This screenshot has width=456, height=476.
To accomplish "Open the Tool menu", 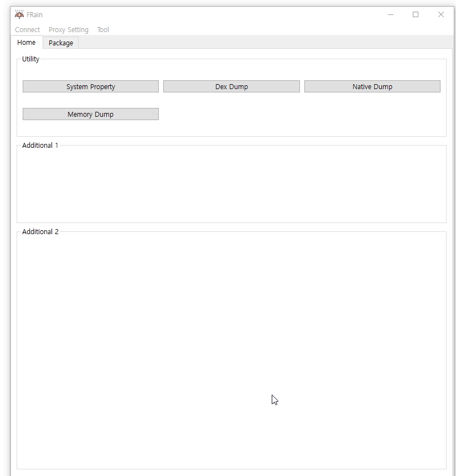I will 103,30.
